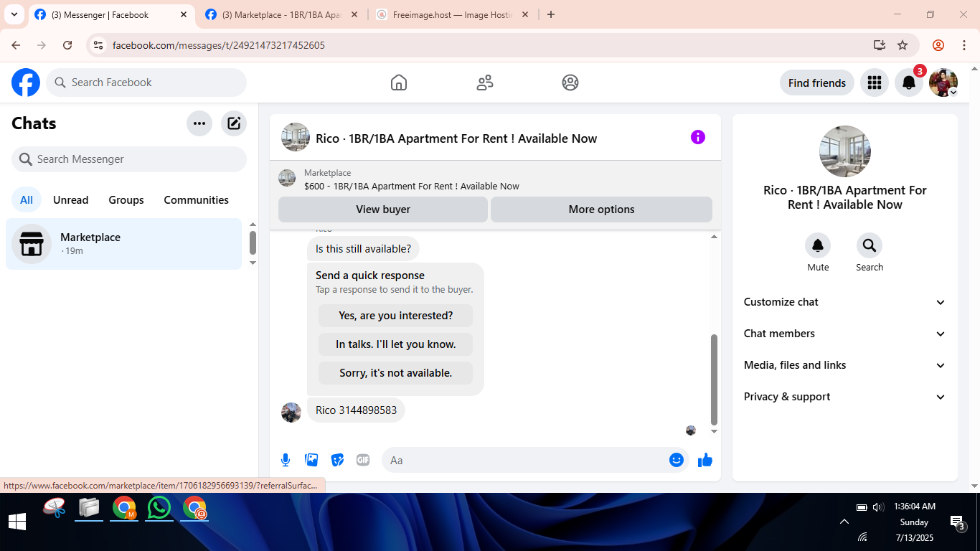
Task: Open the emoji picker smiley icon
Action: [677, 460]
